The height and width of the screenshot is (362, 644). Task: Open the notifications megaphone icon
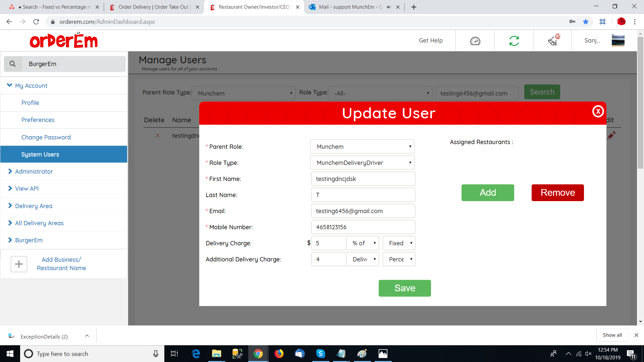pos(553,41)
